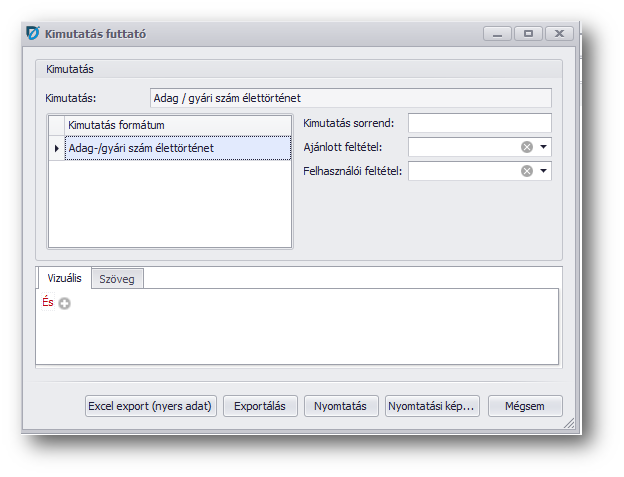Image resolution: width=624 pixels, height=477 pixels.
Task: Click the row indicator arrow in grid
Action: [56, 148]
